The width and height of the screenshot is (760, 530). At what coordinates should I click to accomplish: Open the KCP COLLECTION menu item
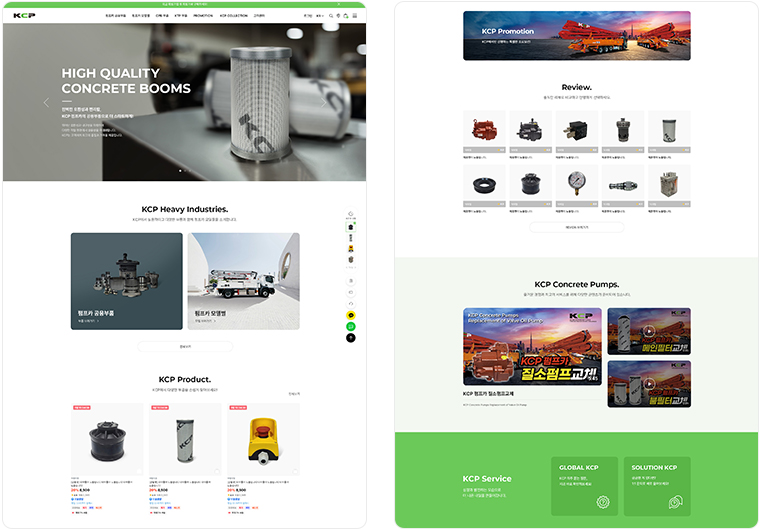pos(234,16)
